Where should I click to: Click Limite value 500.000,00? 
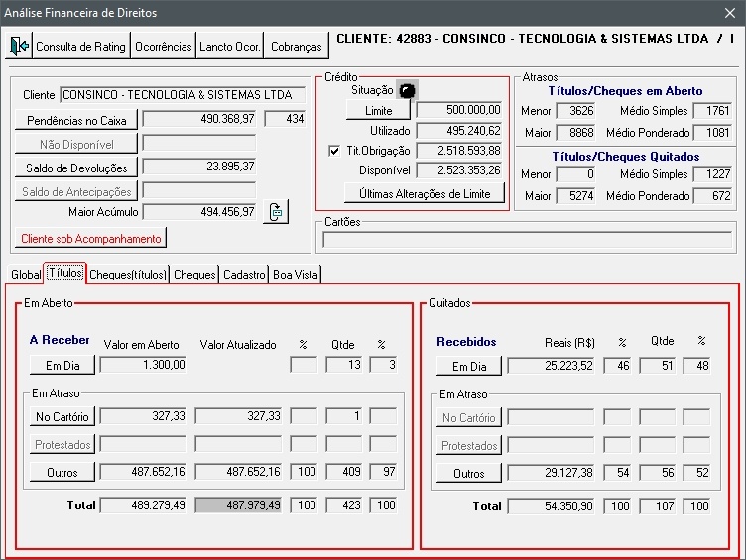click(459, 110)
